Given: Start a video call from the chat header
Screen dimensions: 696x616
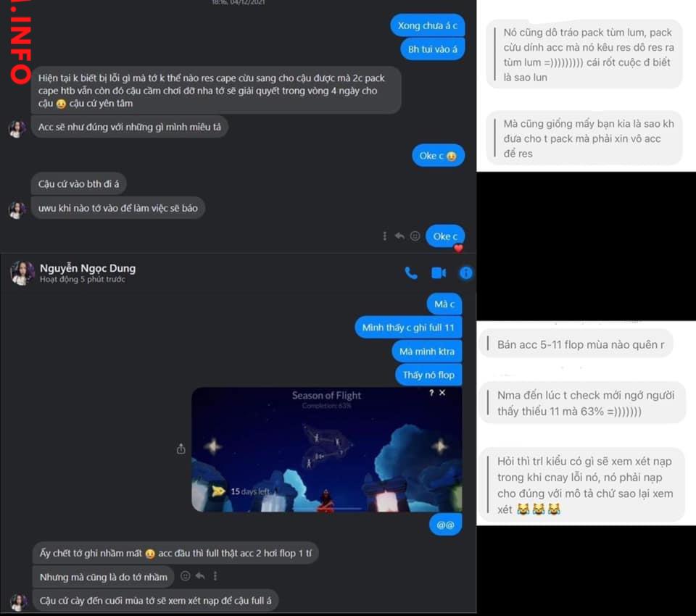Looking at the screenshot, I should point(439,273).
